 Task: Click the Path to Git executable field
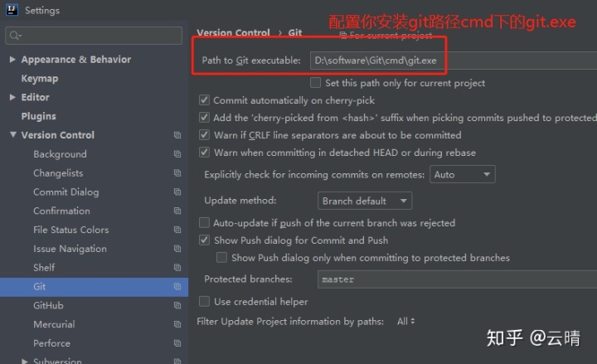click(453, 61)
